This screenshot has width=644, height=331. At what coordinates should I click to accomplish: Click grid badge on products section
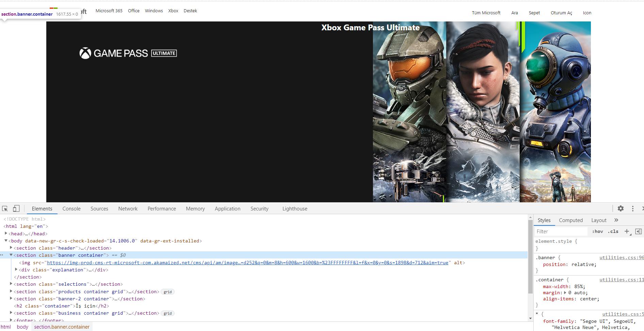point(167,292)
